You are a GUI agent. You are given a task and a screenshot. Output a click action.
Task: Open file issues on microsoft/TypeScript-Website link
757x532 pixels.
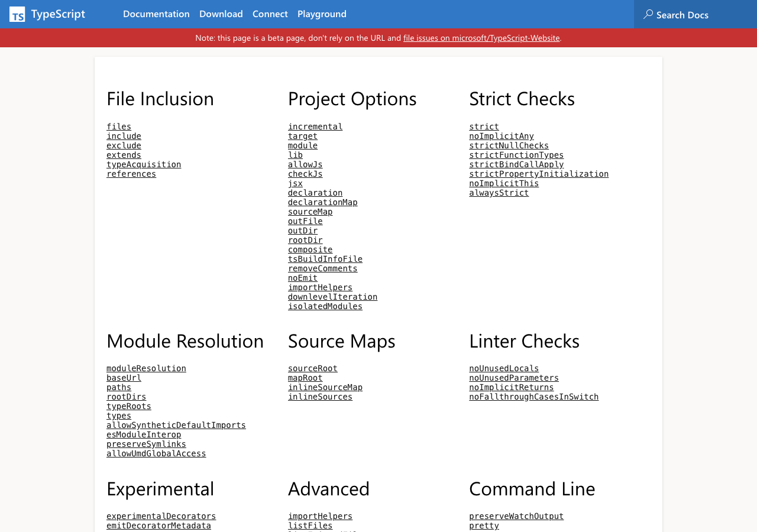[481, 38]
